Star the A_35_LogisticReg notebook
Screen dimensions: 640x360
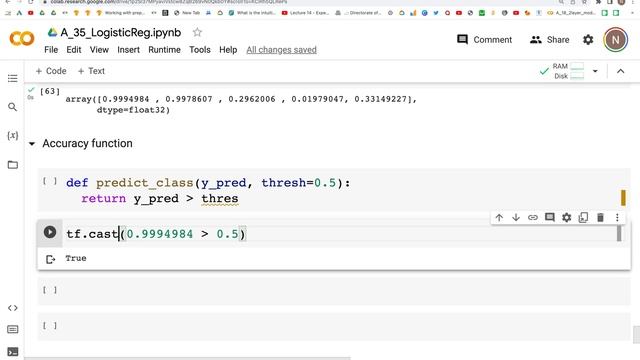tap(197, 32)
